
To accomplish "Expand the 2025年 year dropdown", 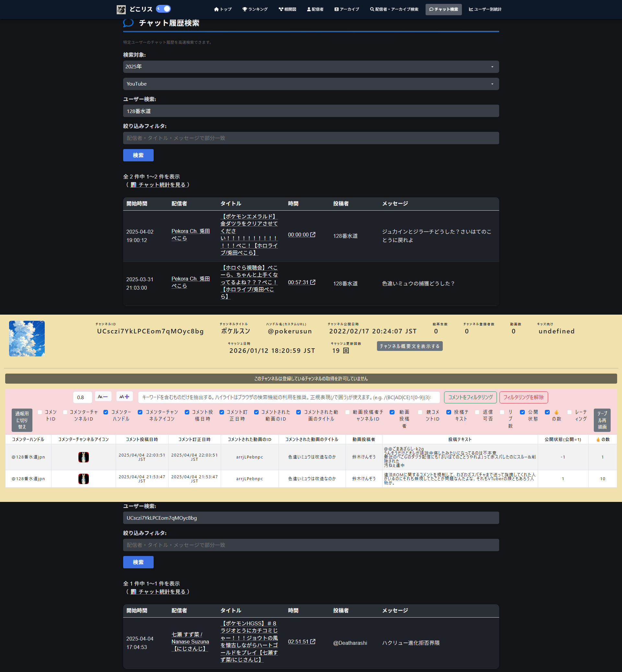I will [311, 67].
